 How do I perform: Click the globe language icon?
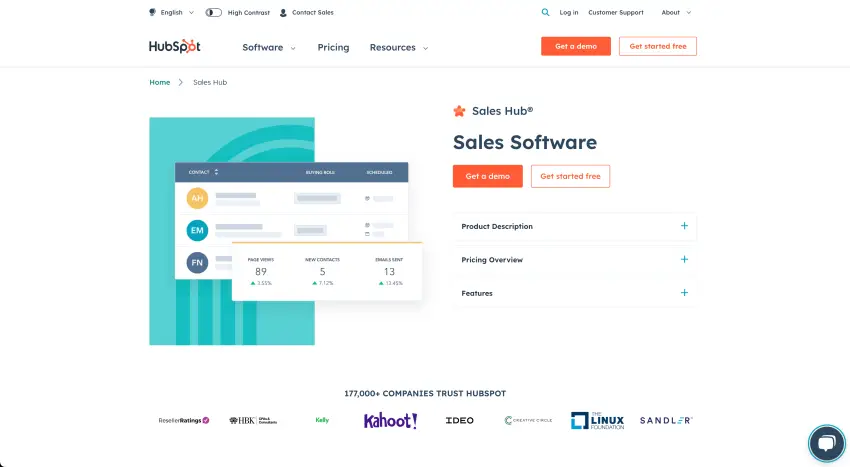point(152,12)
